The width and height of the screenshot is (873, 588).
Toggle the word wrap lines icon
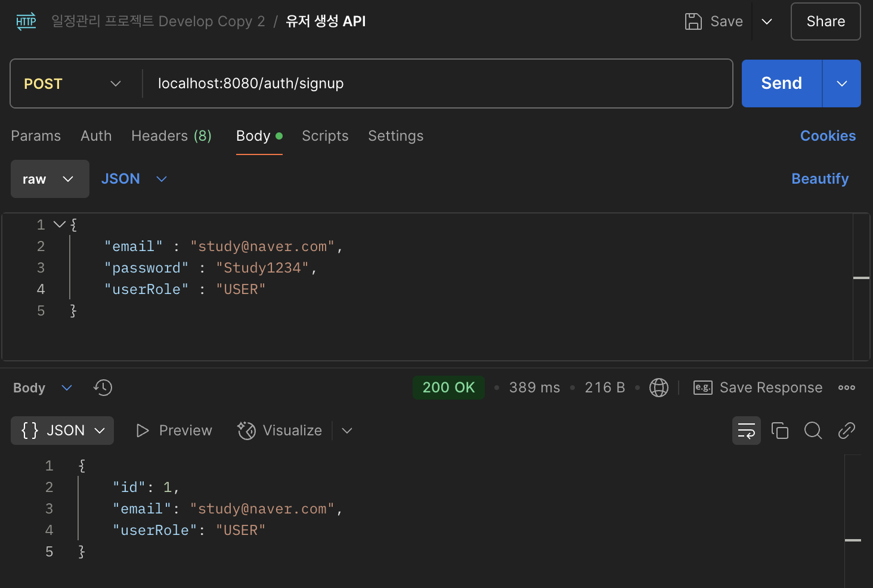pyautogui.click(x=747, y=431)
